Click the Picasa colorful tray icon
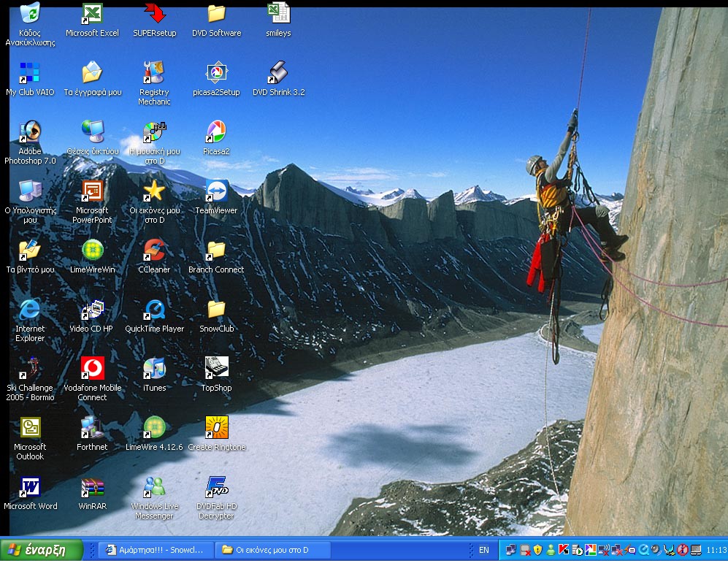The image size is (728, 582). 591,550
